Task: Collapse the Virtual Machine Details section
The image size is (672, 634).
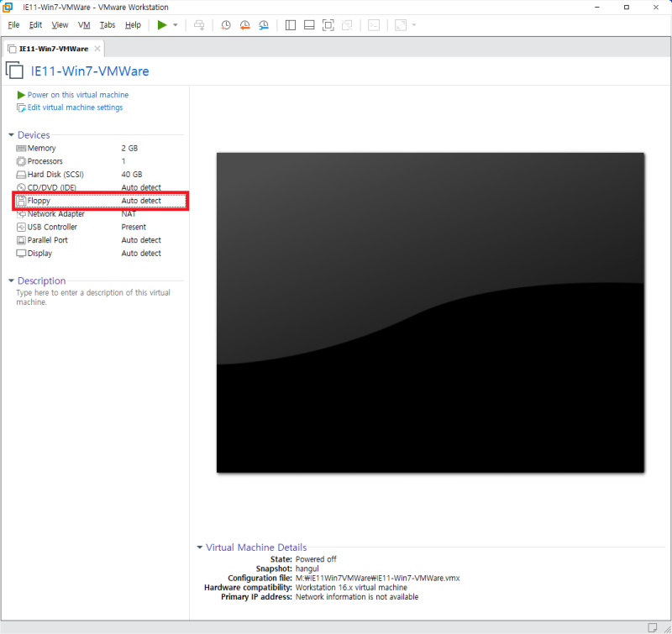Action: pyautogui.click(x=200, y=547)
